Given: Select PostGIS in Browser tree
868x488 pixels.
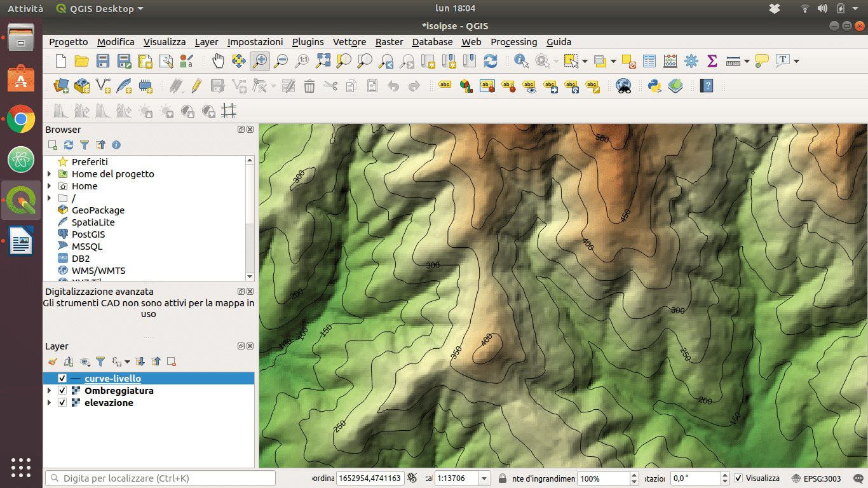Looking at the screenshot, I should 88,234.
